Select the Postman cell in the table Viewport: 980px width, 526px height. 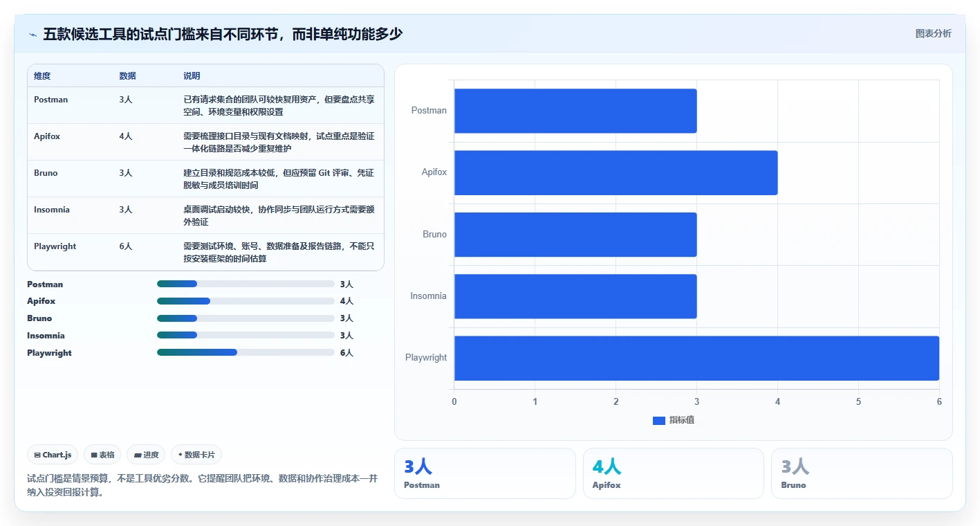(51, 100)
